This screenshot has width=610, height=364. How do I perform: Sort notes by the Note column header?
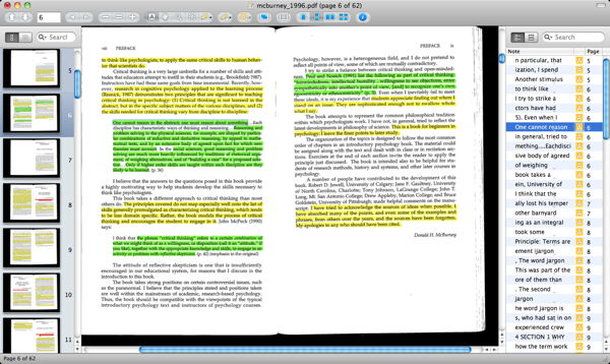pyautogui.click(x=540, y=51)
